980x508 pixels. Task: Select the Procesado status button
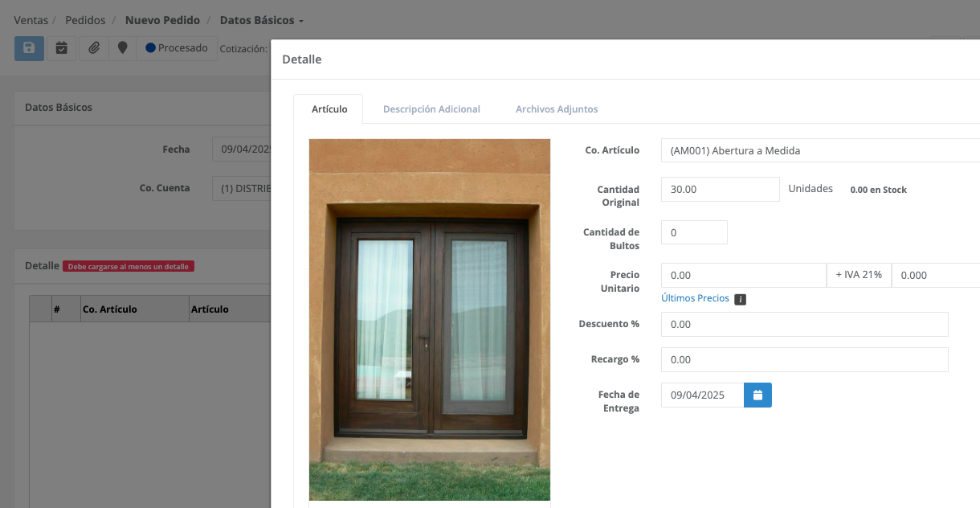(x=177, y=48)
